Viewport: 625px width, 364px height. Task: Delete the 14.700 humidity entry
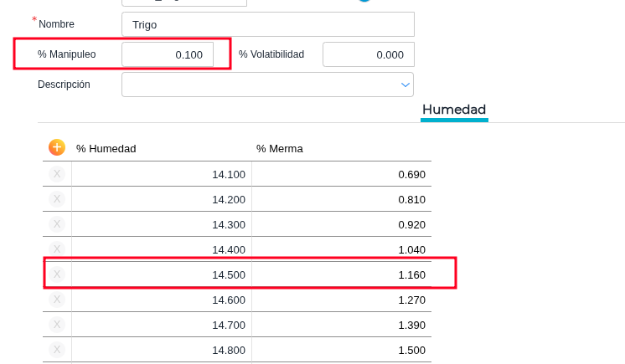click(x=57, y=325)
